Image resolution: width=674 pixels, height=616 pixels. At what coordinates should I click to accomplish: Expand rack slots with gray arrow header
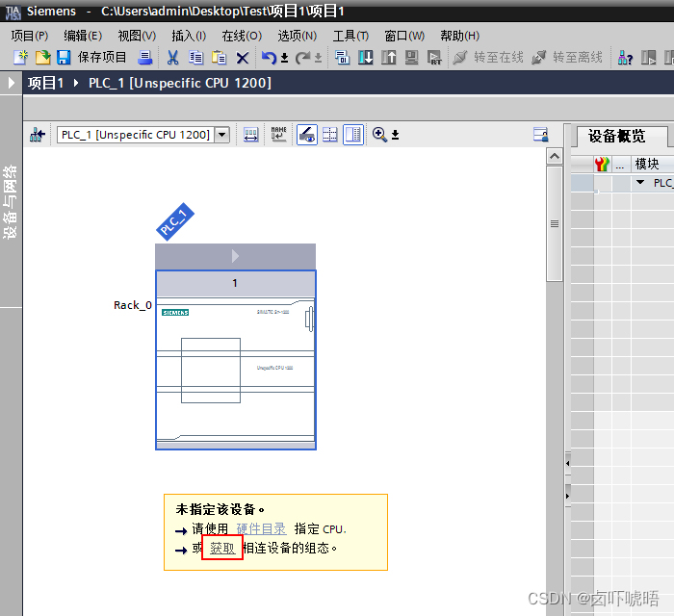pos(235,256)
